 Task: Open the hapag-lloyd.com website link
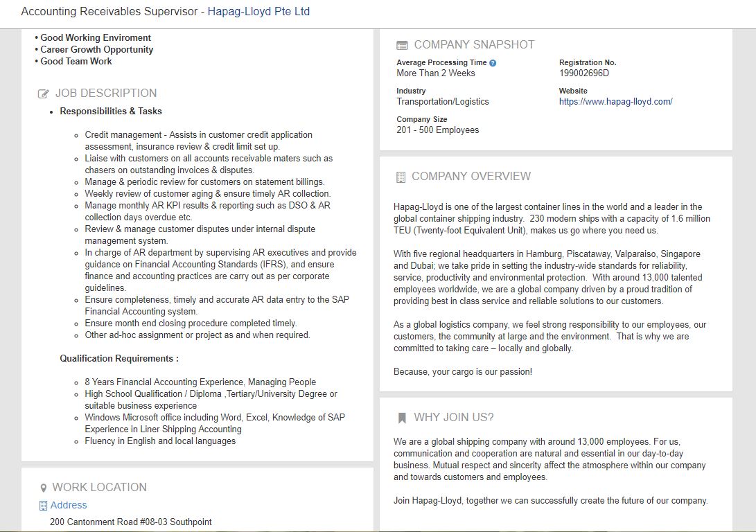(x=616, y=102)
